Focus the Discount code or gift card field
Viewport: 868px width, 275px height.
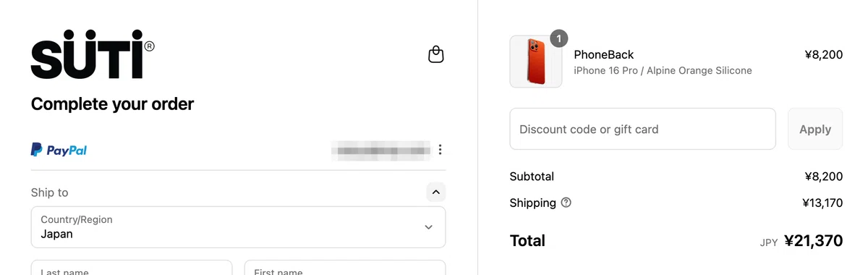click(x=642, y=130)
